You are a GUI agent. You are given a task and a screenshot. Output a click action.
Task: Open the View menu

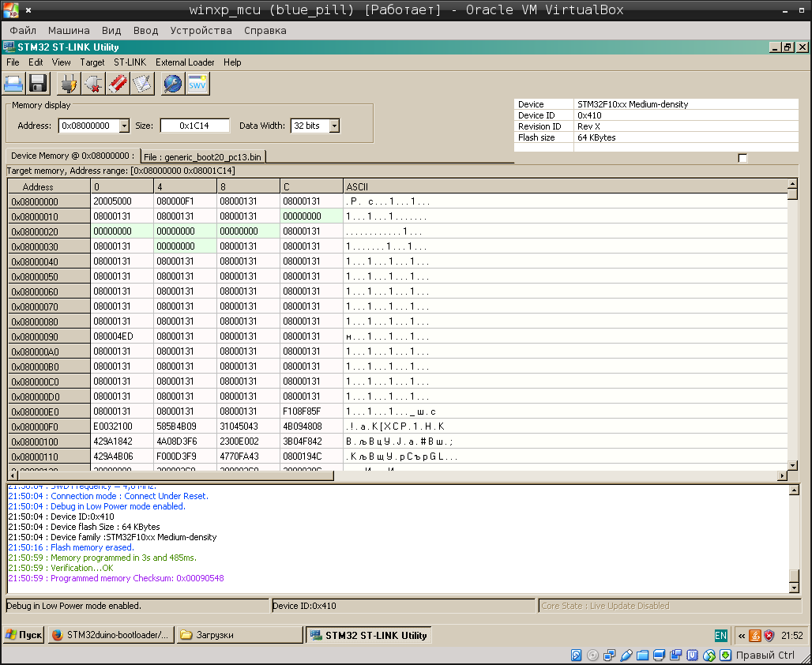point(61,62)
